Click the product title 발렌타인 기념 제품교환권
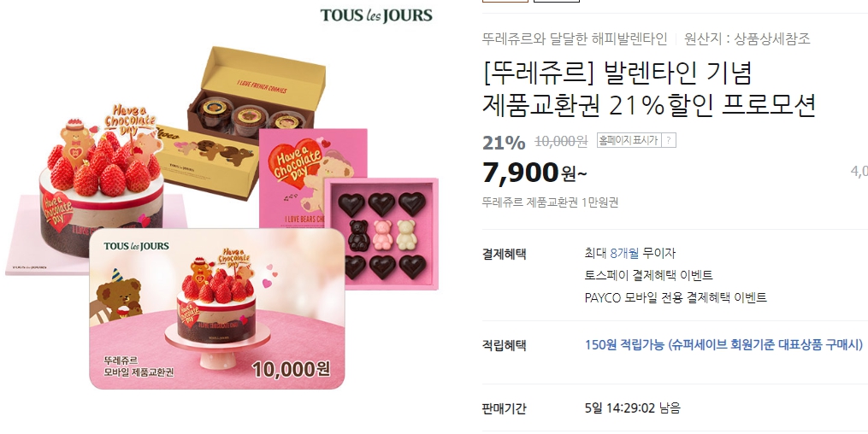The image size is (868, 434). pyautogui.click(x=649, y=89)
